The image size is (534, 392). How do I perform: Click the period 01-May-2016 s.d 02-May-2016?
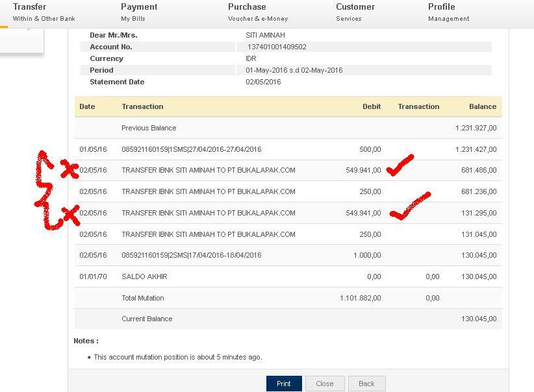point(294,70)
